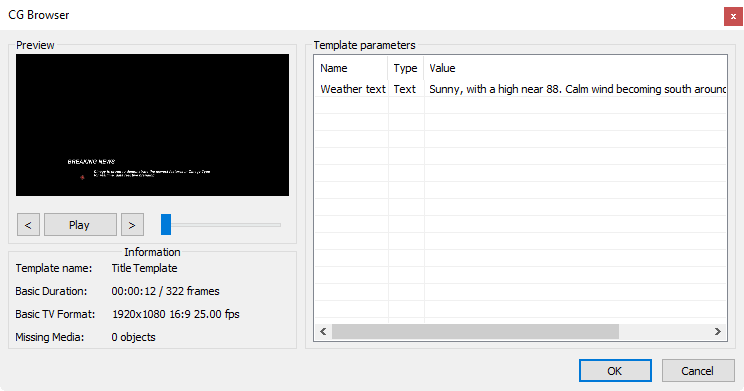Screen dimensions: 744x391
Task: Click the 'Missing Media:' label
Action: pos(49,337)
